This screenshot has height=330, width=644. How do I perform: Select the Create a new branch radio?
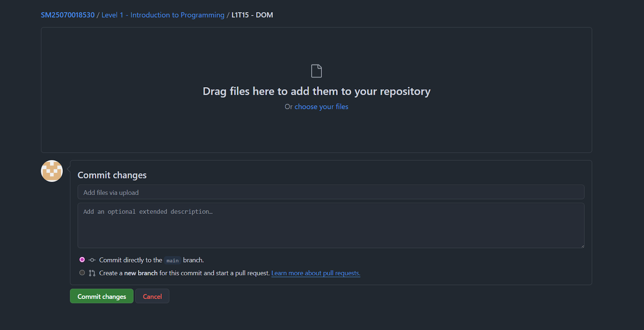click(x=82, y=273)
